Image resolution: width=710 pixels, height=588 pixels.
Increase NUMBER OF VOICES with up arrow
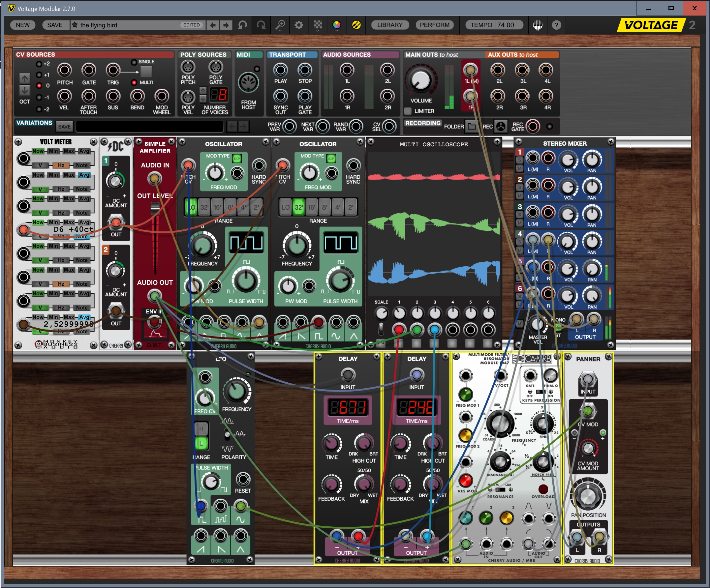pyautogui.click(x=203, y=91)
